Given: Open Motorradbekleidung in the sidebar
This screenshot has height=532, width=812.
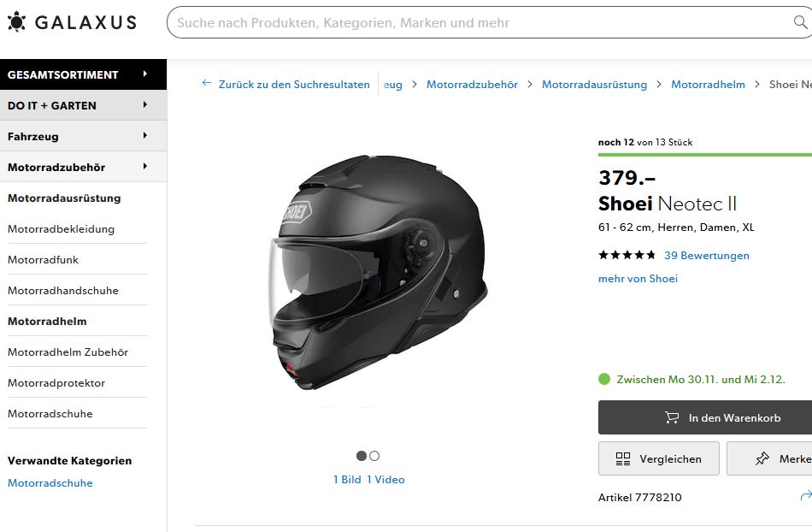Looking at the screenshot, I should point(61,229).
